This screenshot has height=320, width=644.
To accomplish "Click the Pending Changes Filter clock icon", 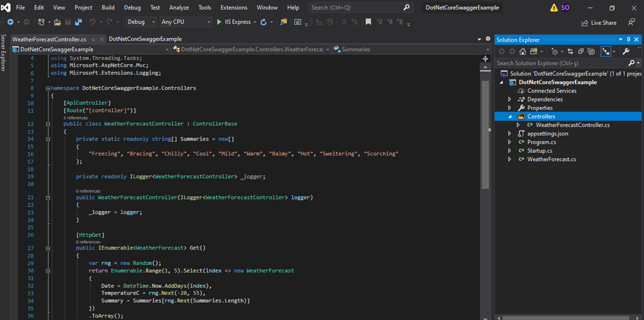I will point(555,51).
